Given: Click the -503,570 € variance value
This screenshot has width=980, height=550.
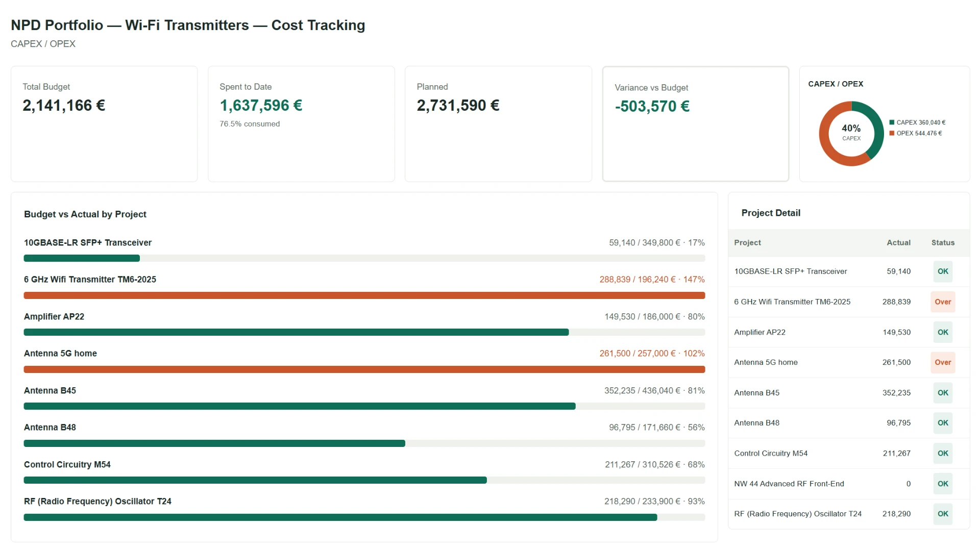Looking at the screenshot, I should tap(652, 106).
